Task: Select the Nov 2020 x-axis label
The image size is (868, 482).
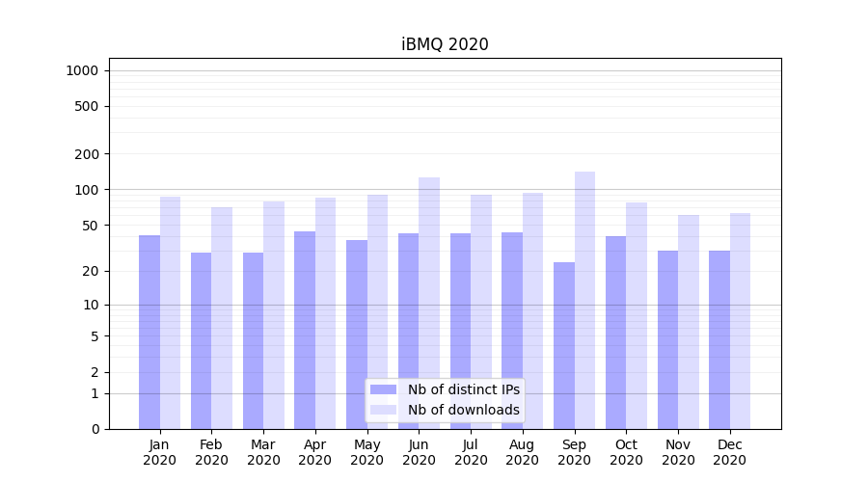Action: click(x=678, y=452)
